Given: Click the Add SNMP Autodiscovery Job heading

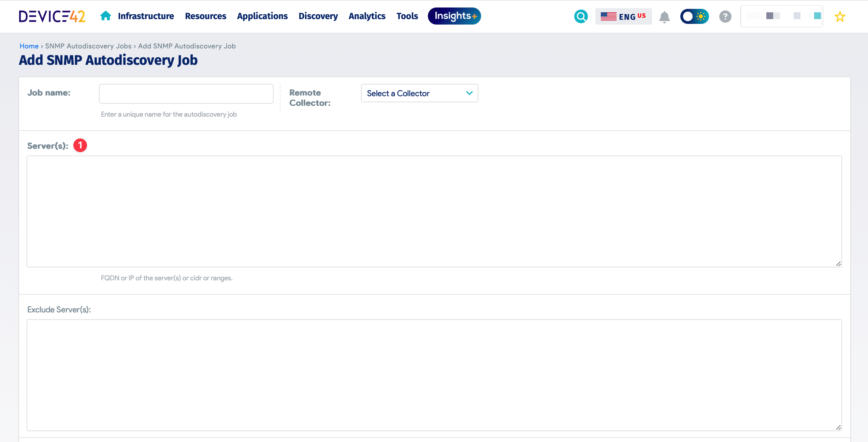Looking at the screenshot, I should click(x=108, y=60).
